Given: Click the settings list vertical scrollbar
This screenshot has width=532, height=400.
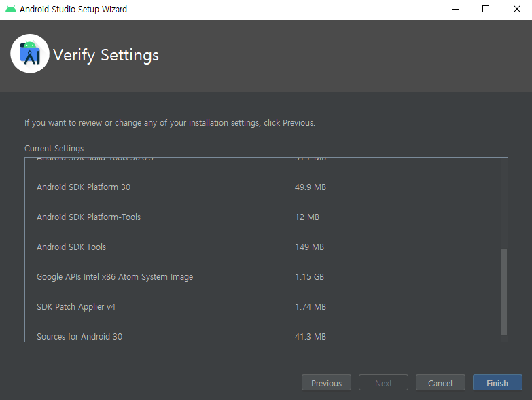Looking at the screenshot, I should [x=504, y=291].
